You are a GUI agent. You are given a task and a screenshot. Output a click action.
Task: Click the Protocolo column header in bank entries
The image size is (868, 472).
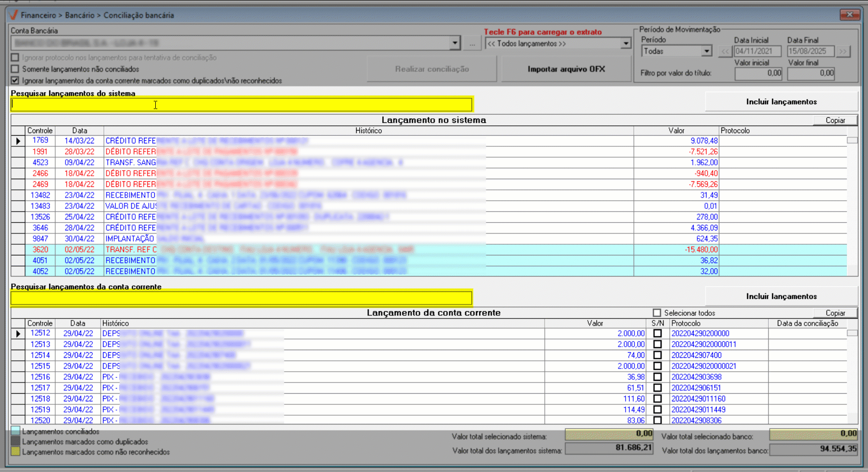[x=686, y=324]
